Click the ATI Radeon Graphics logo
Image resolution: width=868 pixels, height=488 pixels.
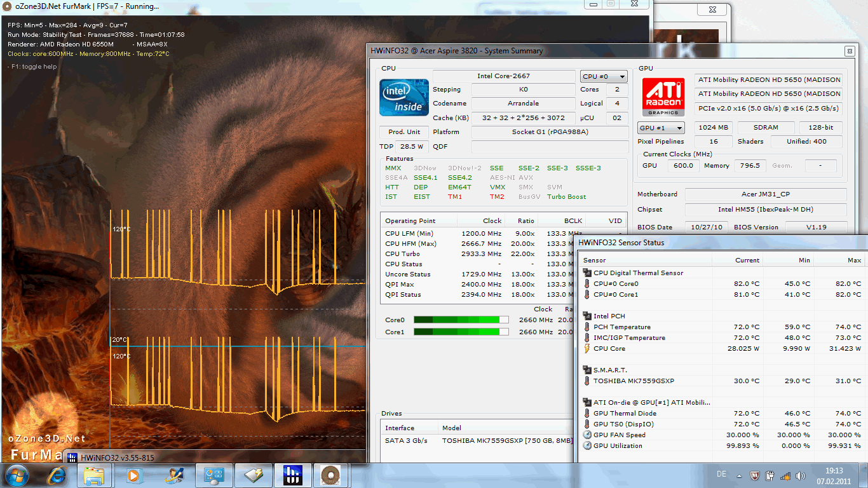(663, 97)
